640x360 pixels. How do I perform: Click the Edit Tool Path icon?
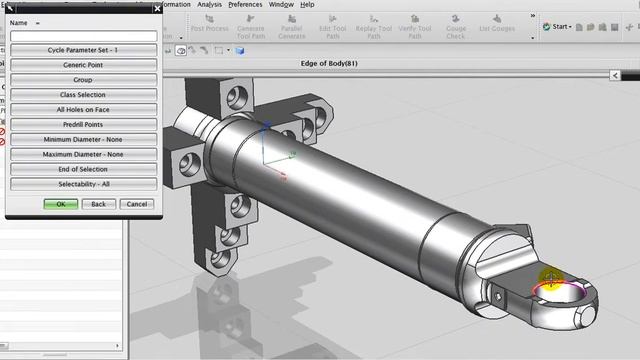click(x=333, y=19)
